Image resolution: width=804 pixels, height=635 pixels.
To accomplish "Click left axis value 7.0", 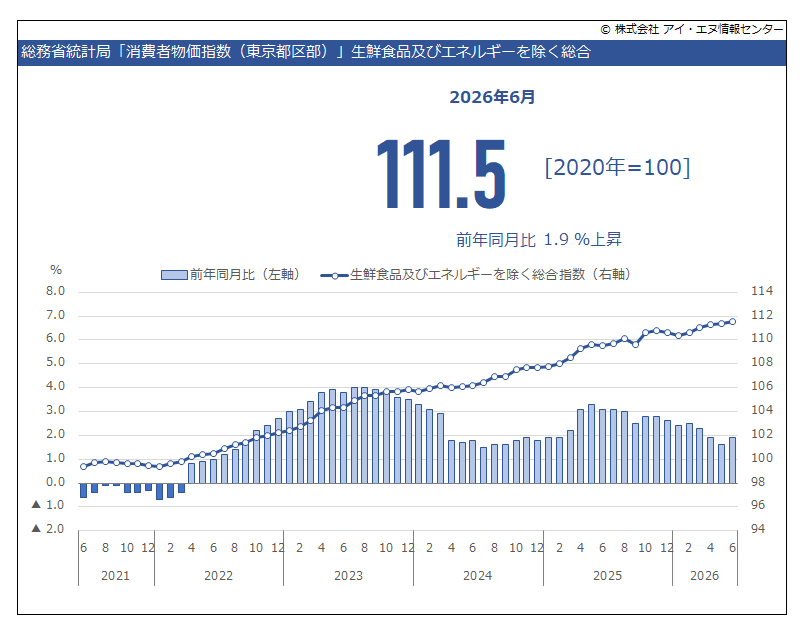I will click(55, 315).
